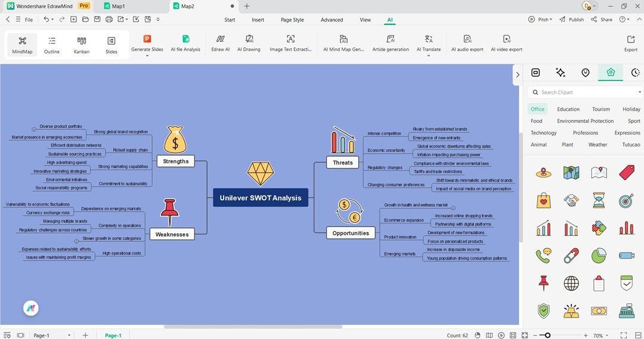Click the Search Clipart input field

click(x=586, y=92)
